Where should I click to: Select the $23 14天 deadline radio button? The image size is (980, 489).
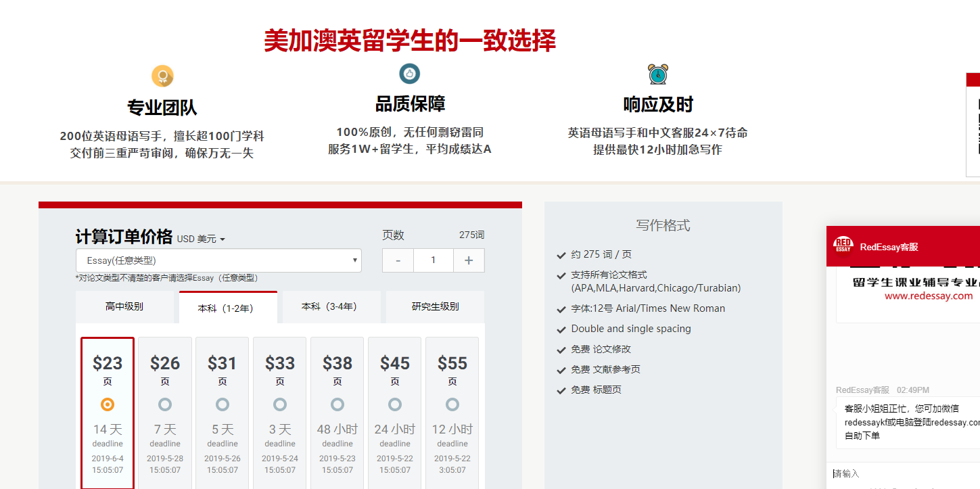[x=108, y=404]
